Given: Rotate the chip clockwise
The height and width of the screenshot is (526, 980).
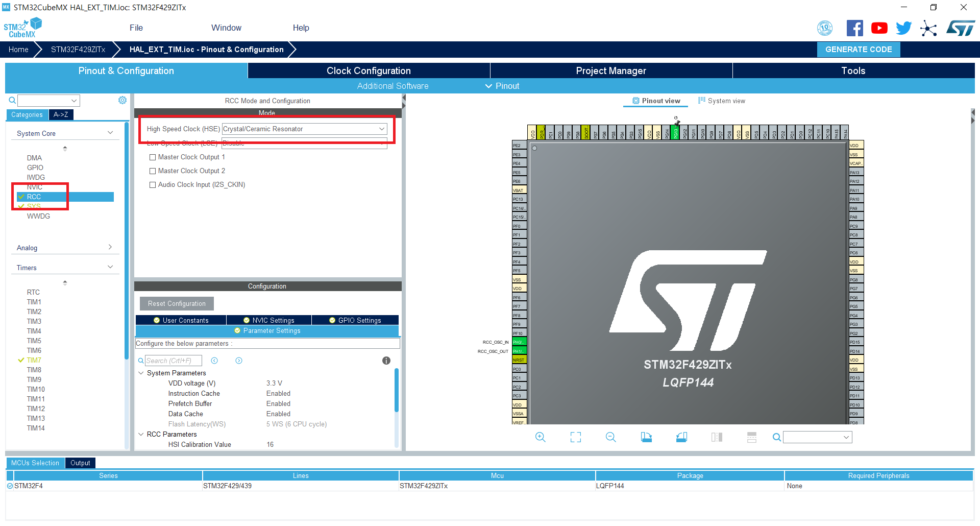Looking at the screenshot, I should 646,437.
